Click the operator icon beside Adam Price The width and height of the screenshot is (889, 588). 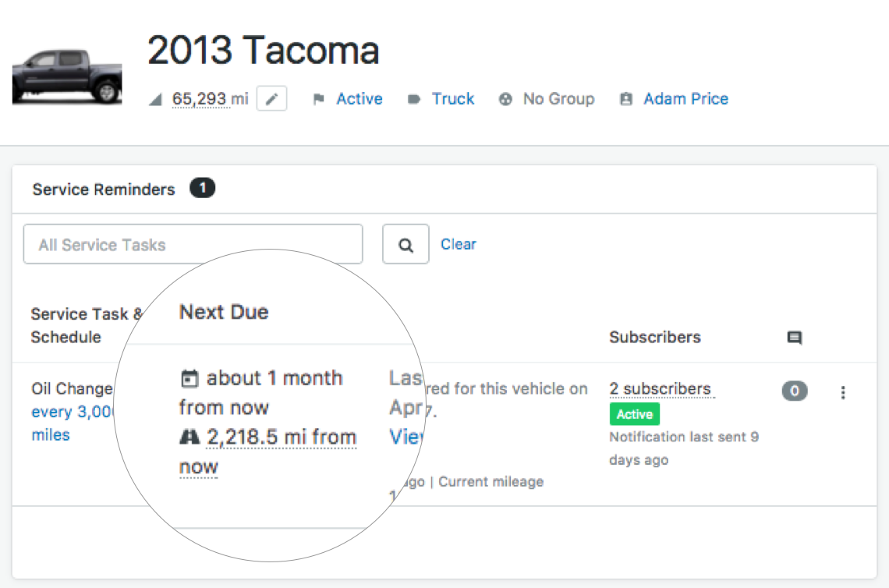[625, 99]
